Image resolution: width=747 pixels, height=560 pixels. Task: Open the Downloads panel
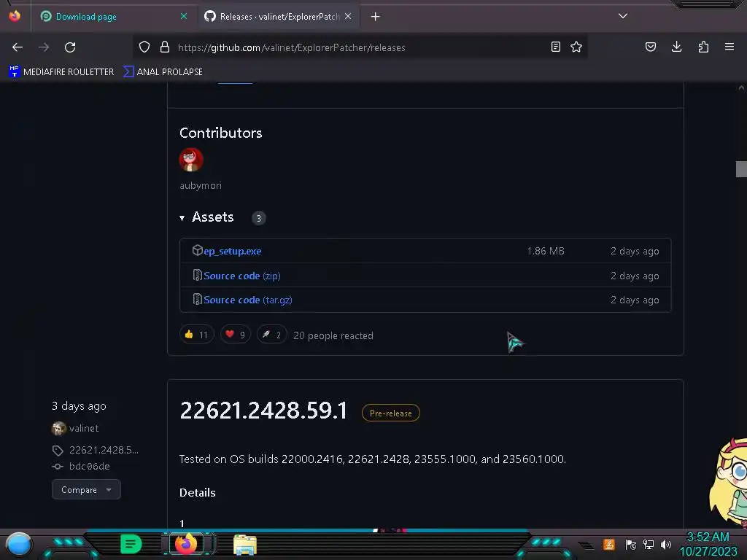click(676, 47)
